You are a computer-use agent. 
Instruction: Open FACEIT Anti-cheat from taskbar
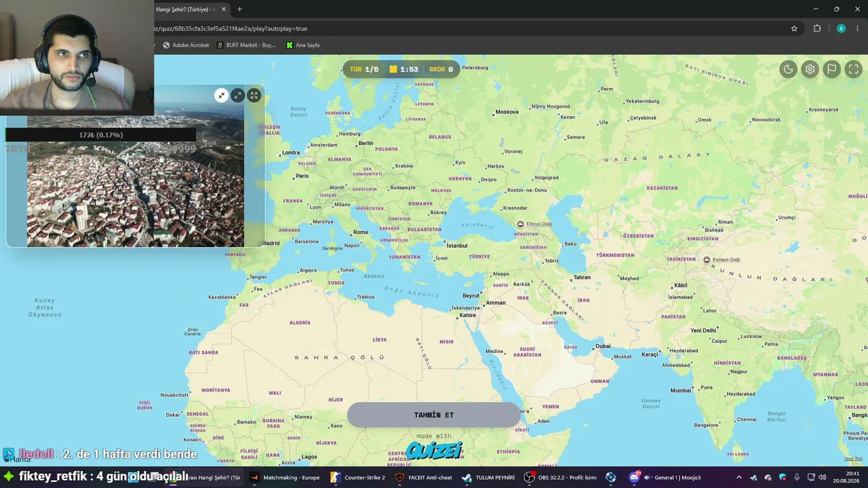[424, 477]
